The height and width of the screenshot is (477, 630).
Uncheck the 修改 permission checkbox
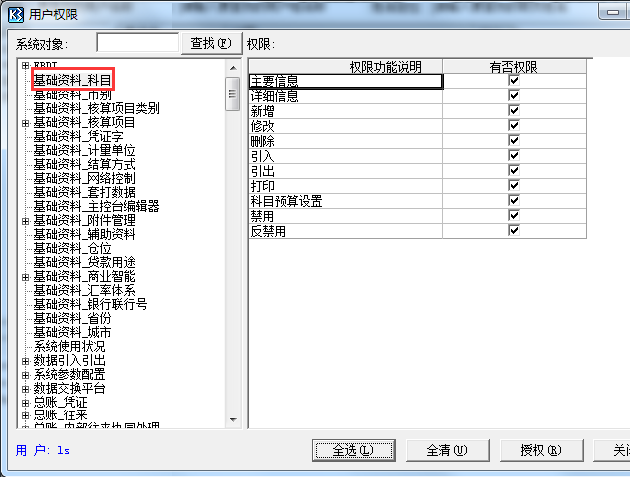(514, 126)
